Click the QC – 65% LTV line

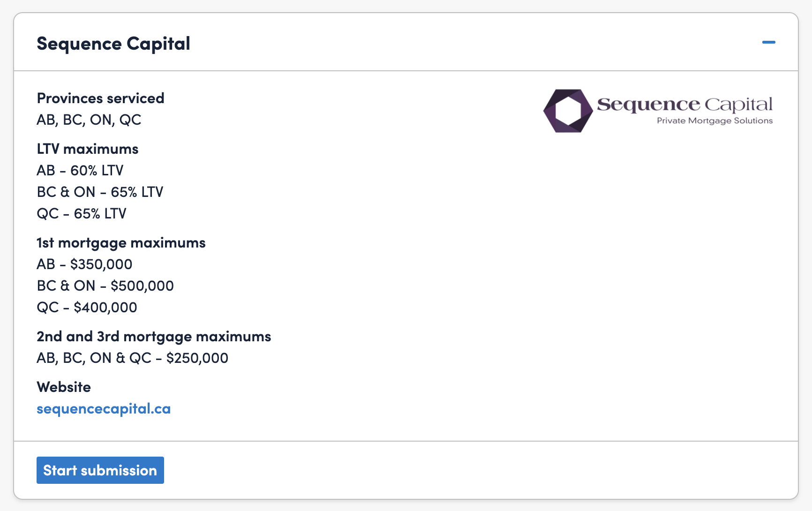tap(82, 213)
